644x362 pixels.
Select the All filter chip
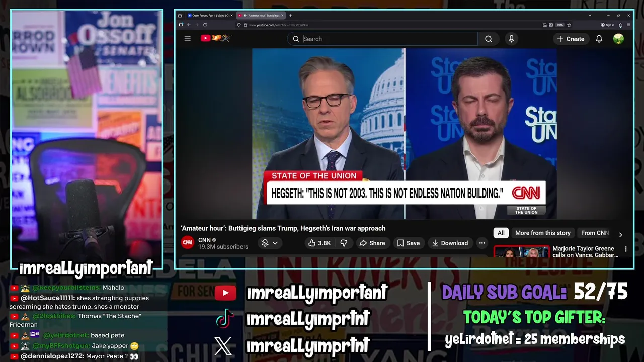[x=501, y=233]
